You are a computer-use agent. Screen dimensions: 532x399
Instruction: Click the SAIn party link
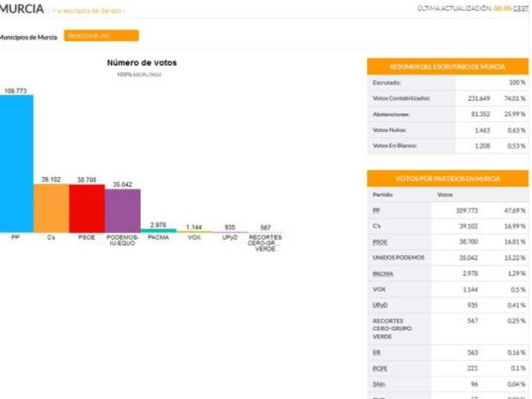[x=378, y=383]
